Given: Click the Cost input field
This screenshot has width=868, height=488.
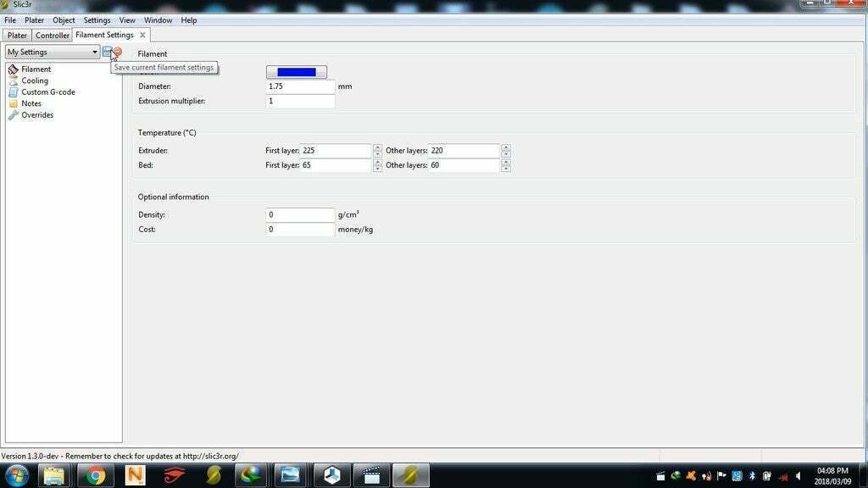Looking at the screenshot, I should pos(300,230).
